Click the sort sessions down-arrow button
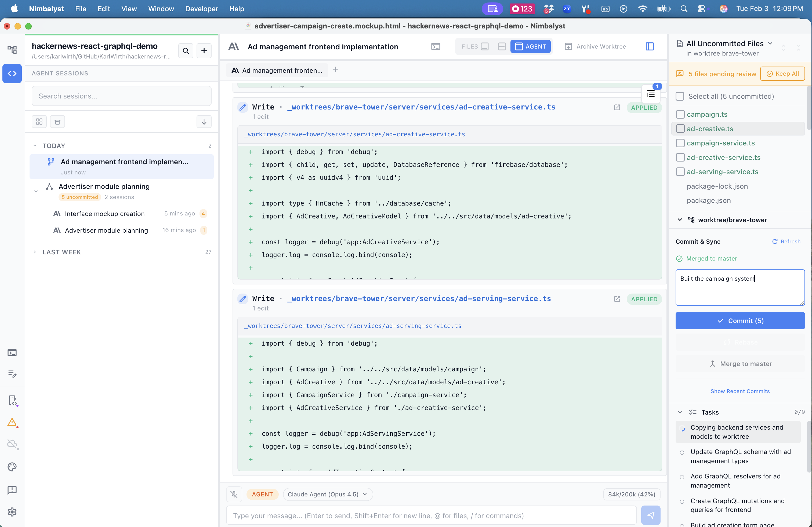812x527 pixels. pos(204,122)
